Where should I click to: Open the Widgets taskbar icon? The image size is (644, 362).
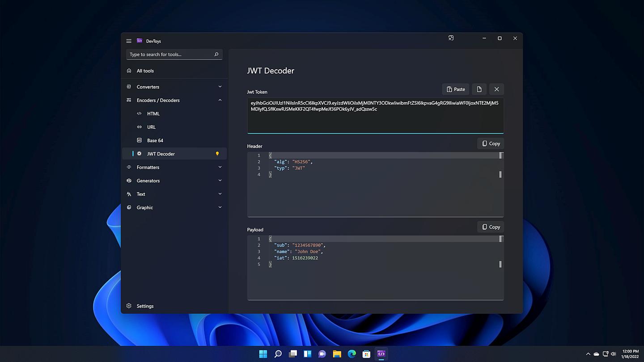307,354
